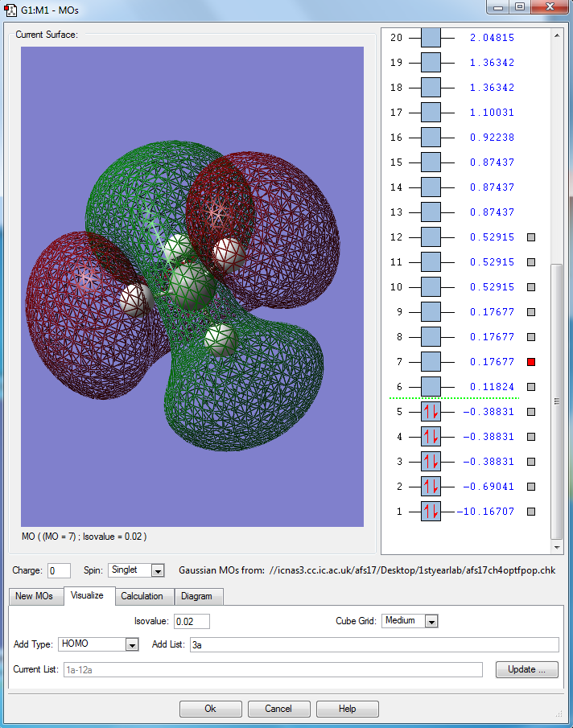Switch to the New MOs tab

[35, 596]
